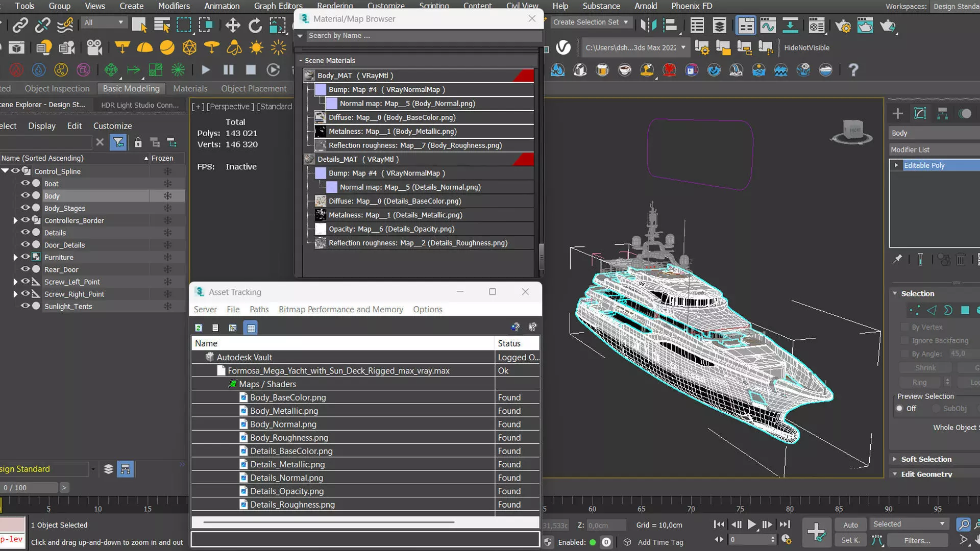Click the Set Key large plus button

pos(816,532)
